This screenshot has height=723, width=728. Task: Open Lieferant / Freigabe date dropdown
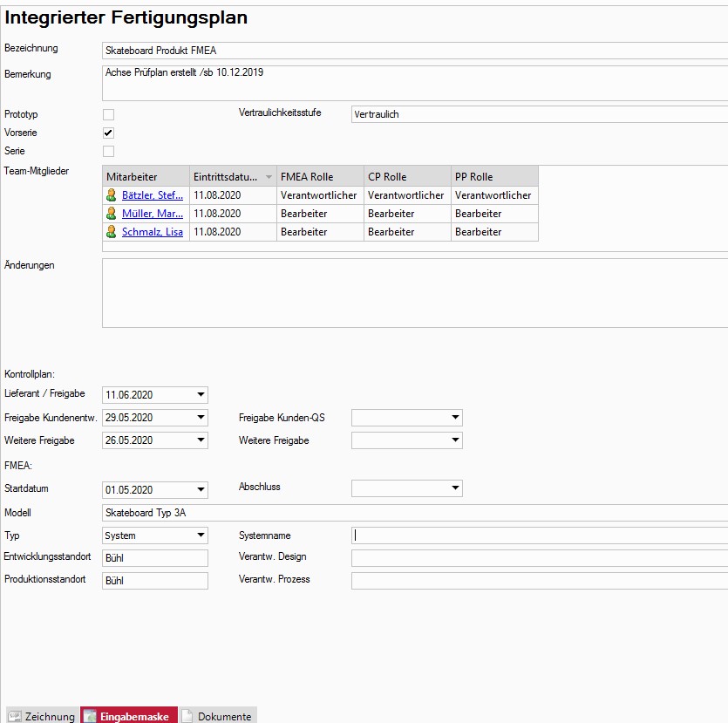(201, 395)
